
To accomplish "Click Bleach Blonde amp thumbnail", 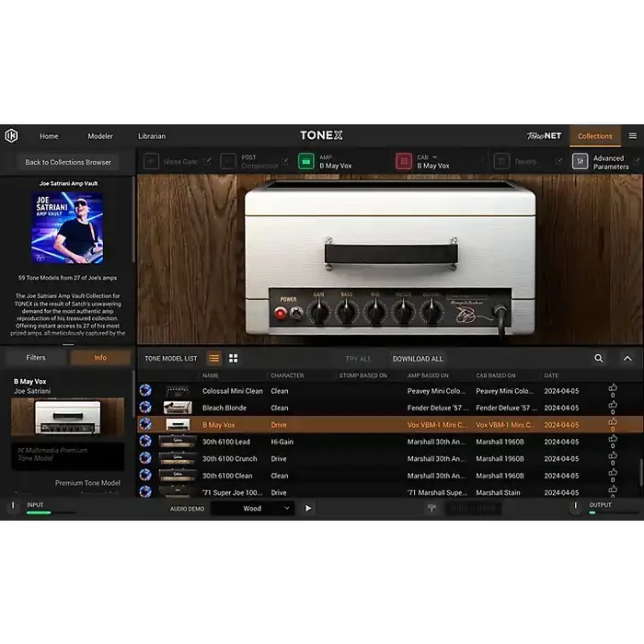I will pos(178,408).
